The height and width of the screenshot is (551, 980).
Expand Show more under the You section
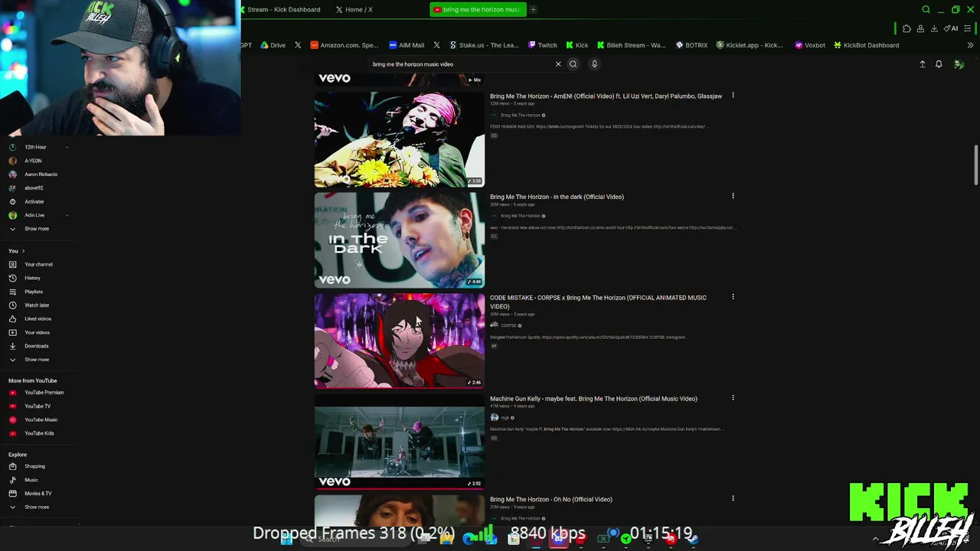[x=36, y=360]
